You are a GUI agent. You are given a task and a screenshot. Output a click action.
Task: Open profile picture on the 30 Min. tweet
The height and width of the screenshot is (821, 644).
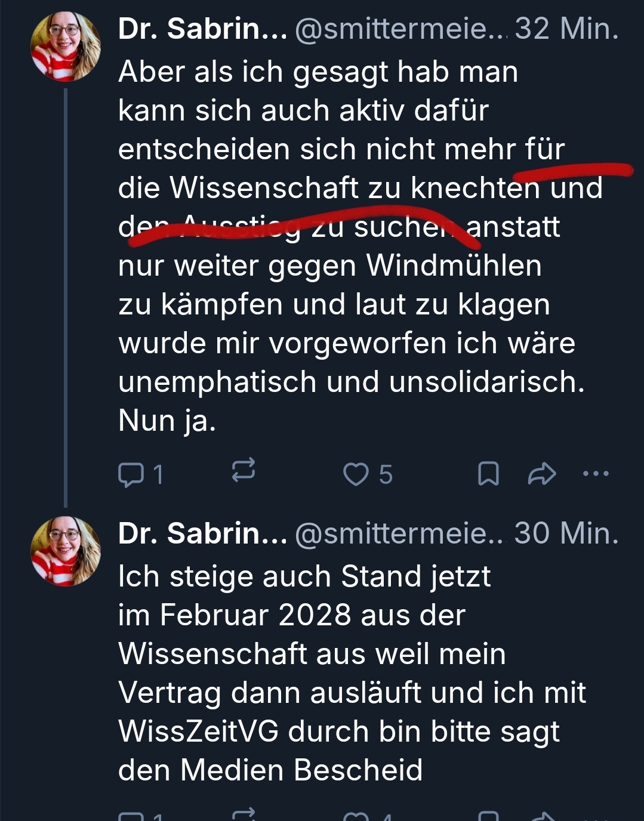point(66,551)
